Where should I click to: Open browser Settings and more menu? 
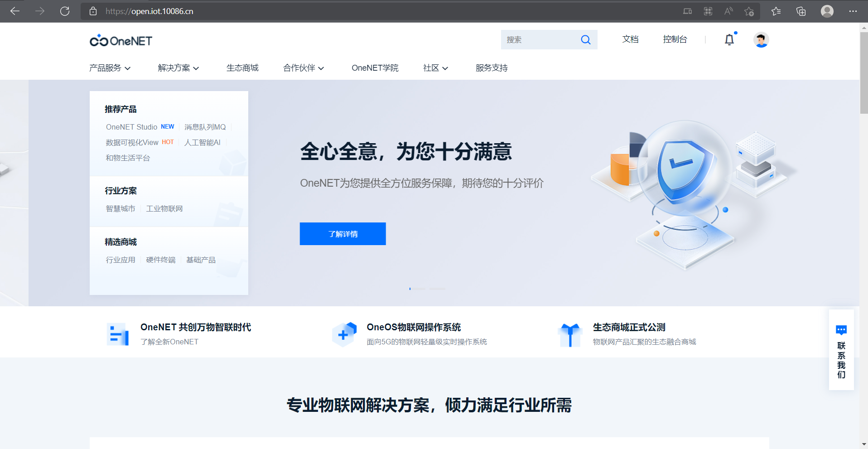853,11
